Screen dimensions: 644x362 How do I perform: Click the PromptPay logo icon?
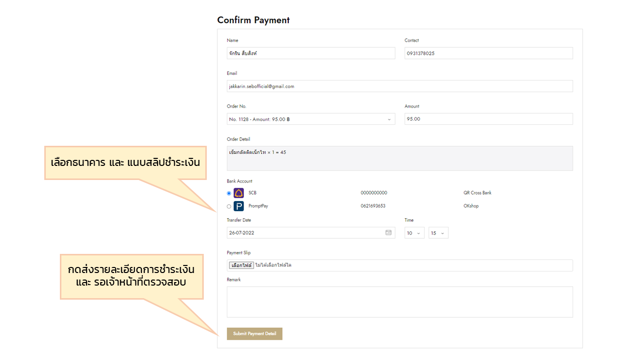238,206
